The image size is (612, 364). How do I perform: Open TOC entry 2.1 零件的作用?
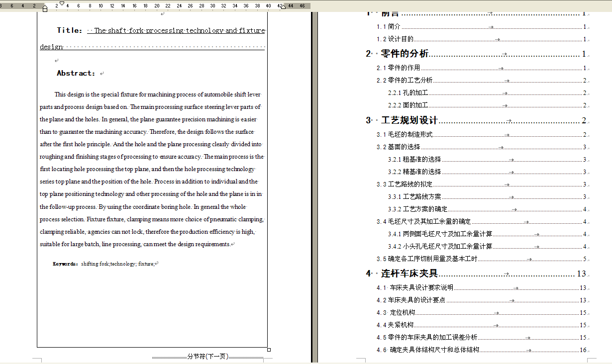[x=482, y=68]
